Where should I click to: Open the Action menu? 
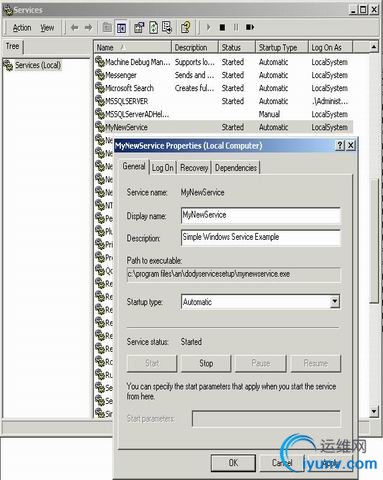pyautogui.click(x=22, y=28)
